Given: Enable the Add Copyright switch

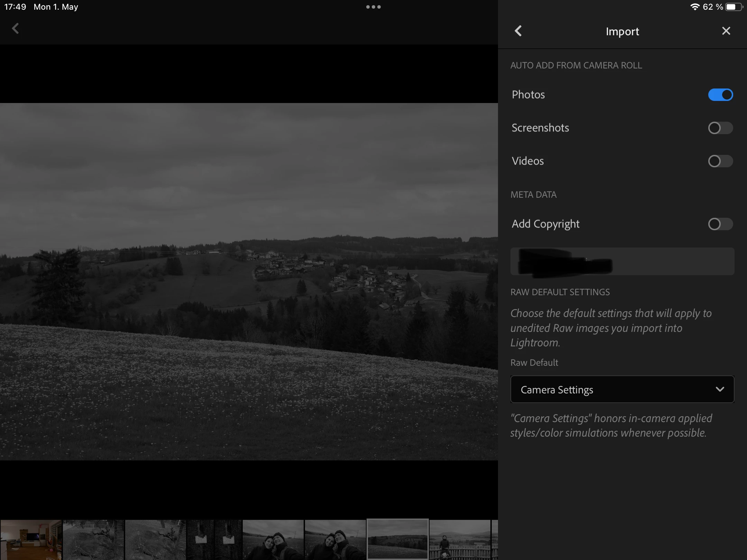Looking at the screenshot, I should click(x=720, y=224).
